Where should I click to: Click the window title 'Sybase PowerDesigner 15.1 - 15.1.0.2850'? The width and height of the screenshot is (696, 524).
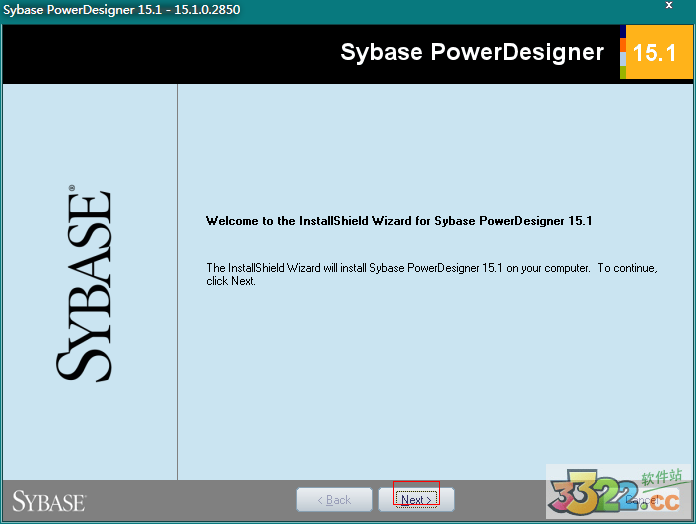click(x=122, y=9)
